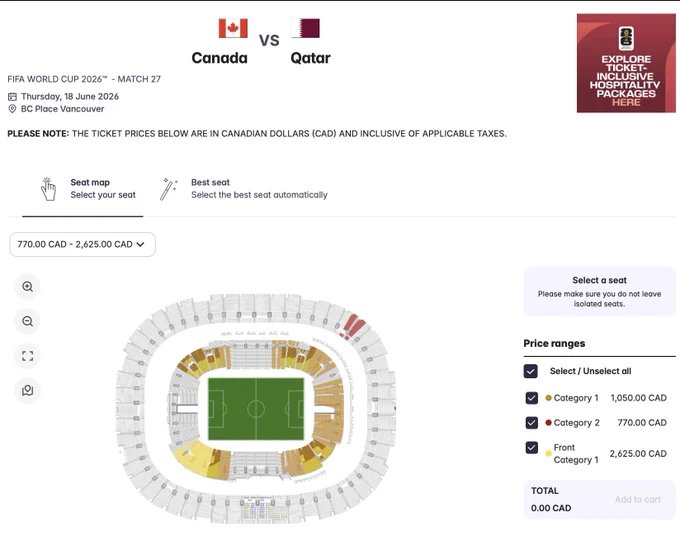
Task: Select the red Category 2 seating section
Action: [x=354, y=326]
